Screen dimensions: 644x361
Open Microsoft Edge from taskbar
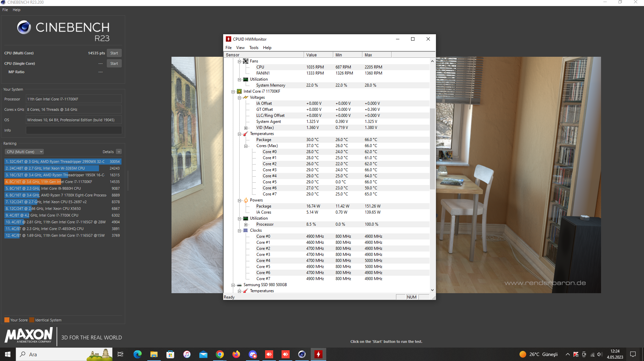[x=137, y=354]
